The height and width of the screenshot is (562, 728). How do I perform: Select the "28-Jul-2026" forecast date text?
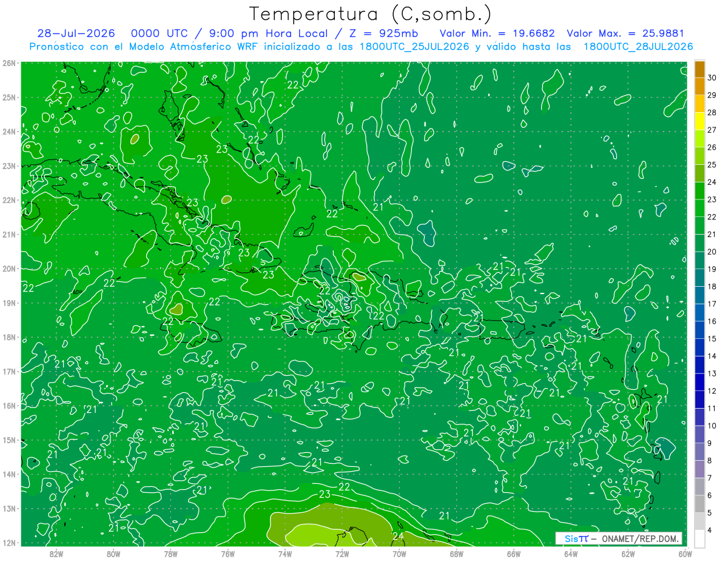(76, 33)
